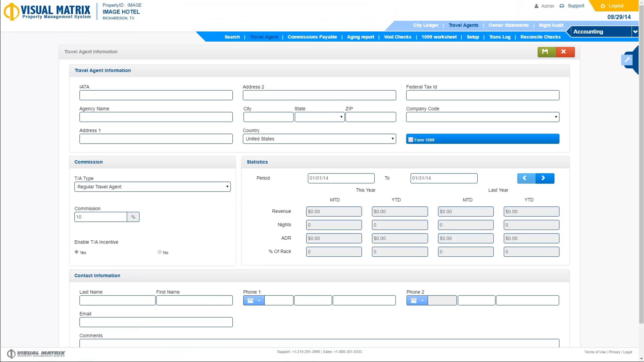Viewport: 644px width, 362px height.
Task: Open the Country dropdown showing United States
Action: point(319,139)
